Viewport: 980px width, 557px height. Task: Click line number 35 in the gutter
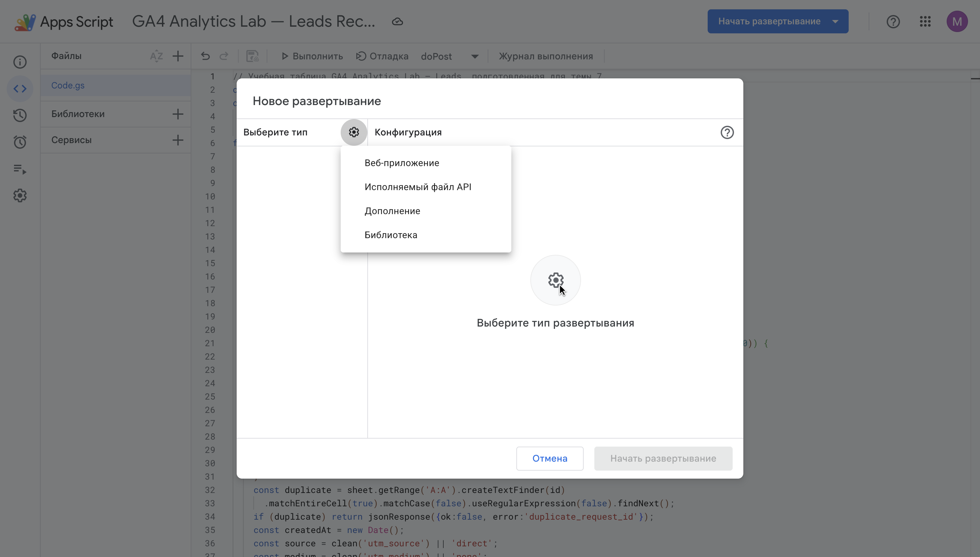tap(210, 530)
